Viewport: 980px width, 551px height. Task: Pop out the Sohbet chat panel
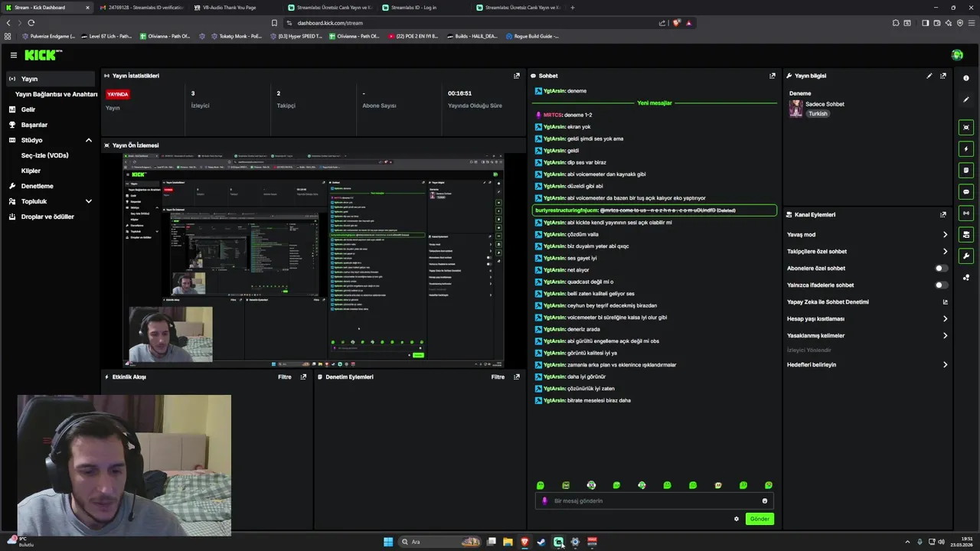(x=773, y=76)
